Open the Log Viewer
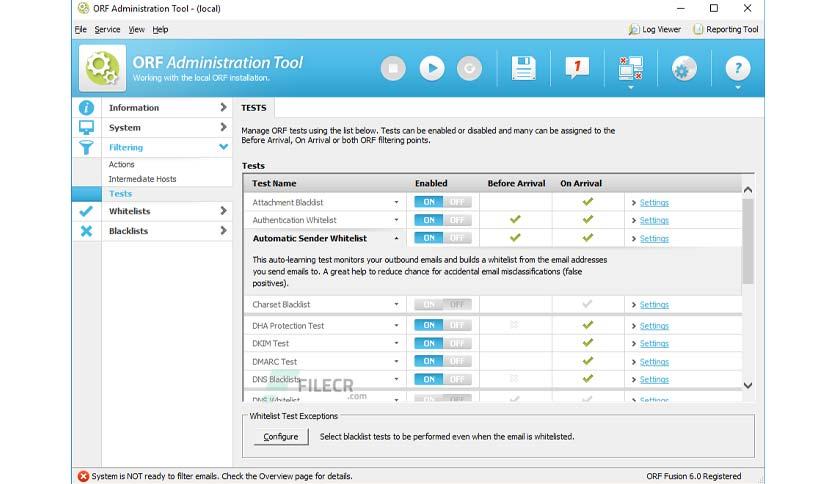 (x=655, y=29)
